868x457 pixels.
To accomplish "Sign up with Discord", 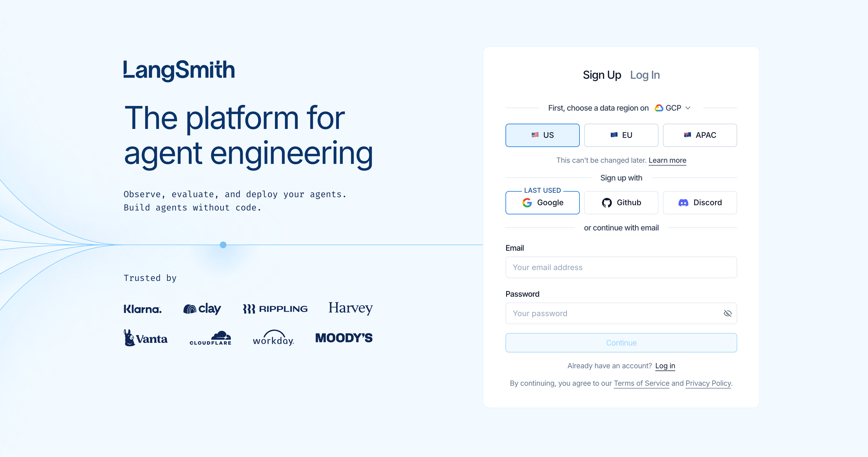I will click(700, 203).
